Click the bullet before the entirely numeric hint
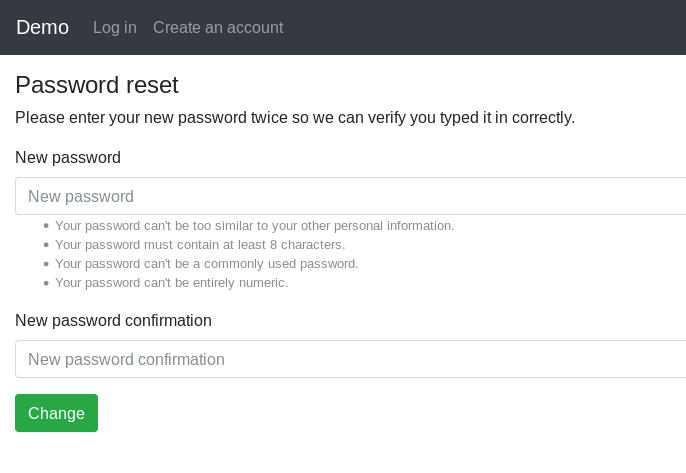 click(46, 284)
